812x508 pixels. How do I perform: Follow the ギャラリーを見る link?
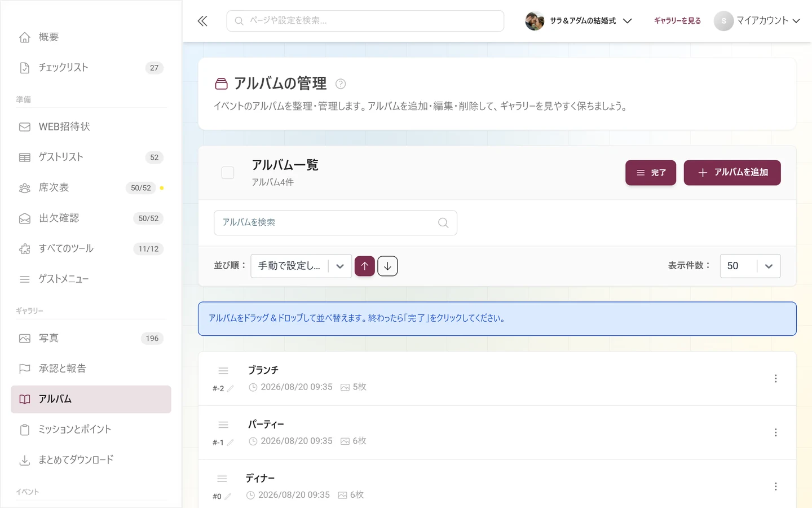[x=677, y=21]
